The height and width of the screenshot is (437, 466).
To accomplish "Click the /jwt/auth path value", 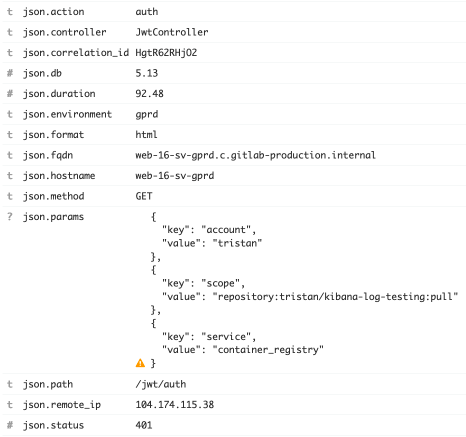I will tap(161, 384).
